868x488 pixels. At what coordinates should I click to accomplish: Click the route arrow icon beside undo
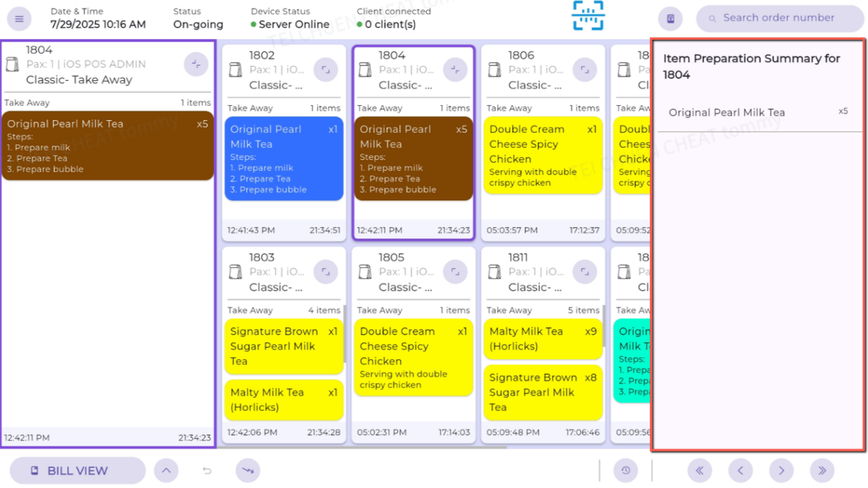click(248, 471)
